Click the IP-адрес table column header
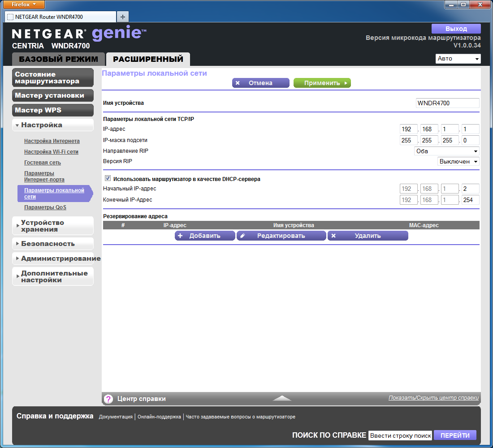The height and width of the screenshot is (448, 493). (175, 225)
